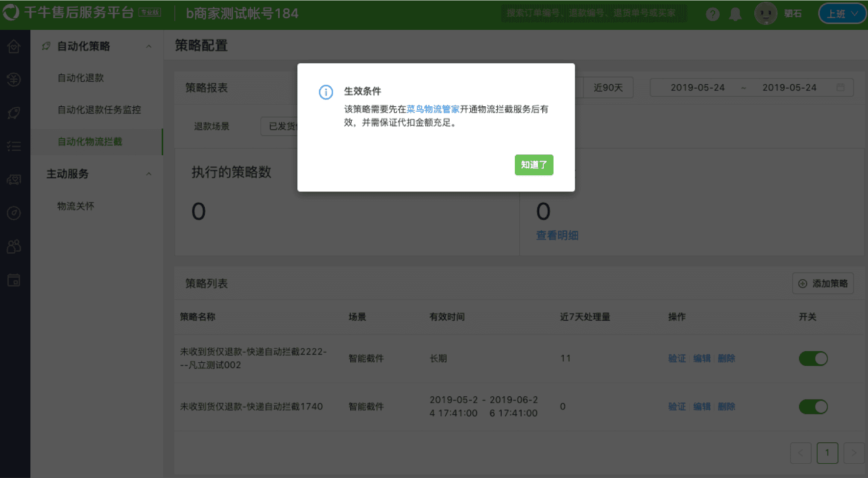
Task: Open the people group sidebar icon
Action: tap(14, 246)
